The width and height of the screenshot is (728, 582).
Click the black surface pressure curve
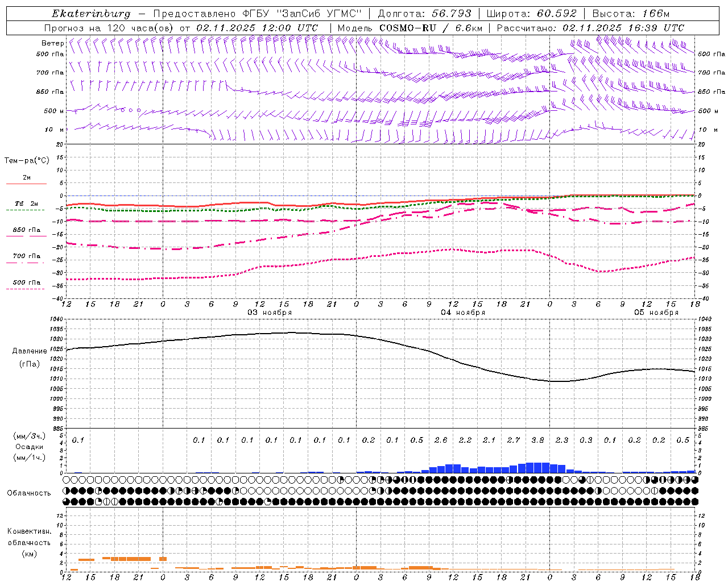[381, 339]
